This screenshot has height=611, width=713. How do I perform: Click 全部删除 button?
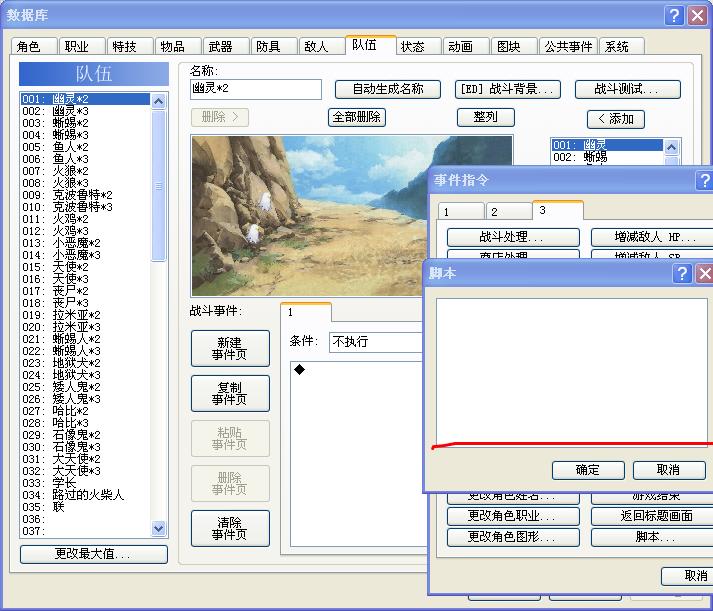coord(357,117)
